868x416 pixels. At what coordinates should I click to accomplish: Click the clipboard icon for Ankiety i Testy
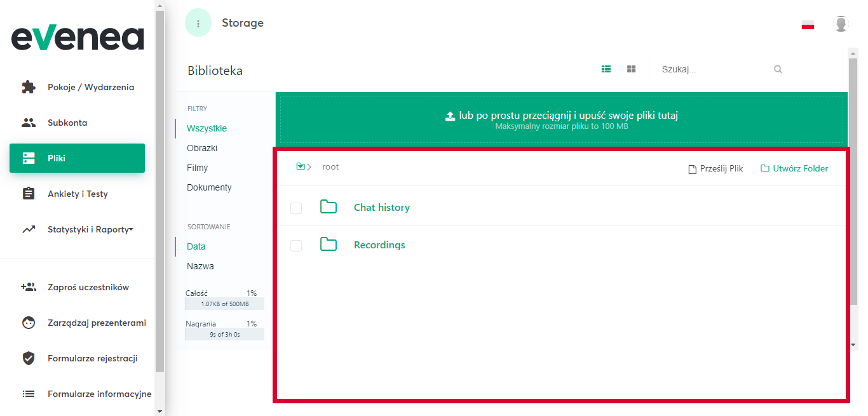tap(29, 194)
